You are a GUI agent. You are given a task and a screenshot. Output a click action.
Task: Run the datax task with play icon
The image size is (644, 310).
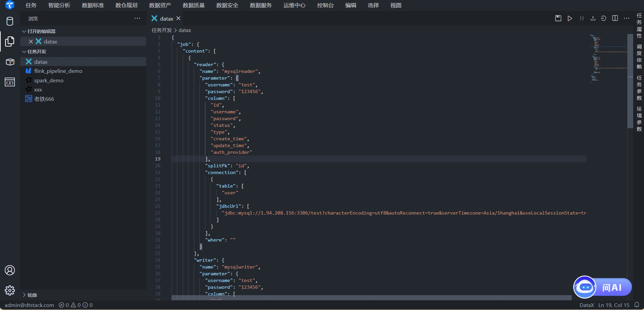click(x=570, y=18)
